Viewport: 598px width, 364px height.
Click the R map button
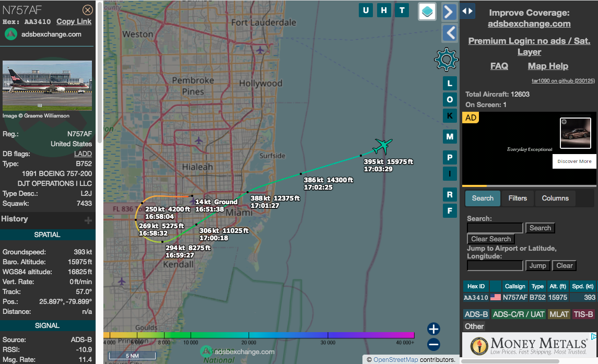click(450, 195)
